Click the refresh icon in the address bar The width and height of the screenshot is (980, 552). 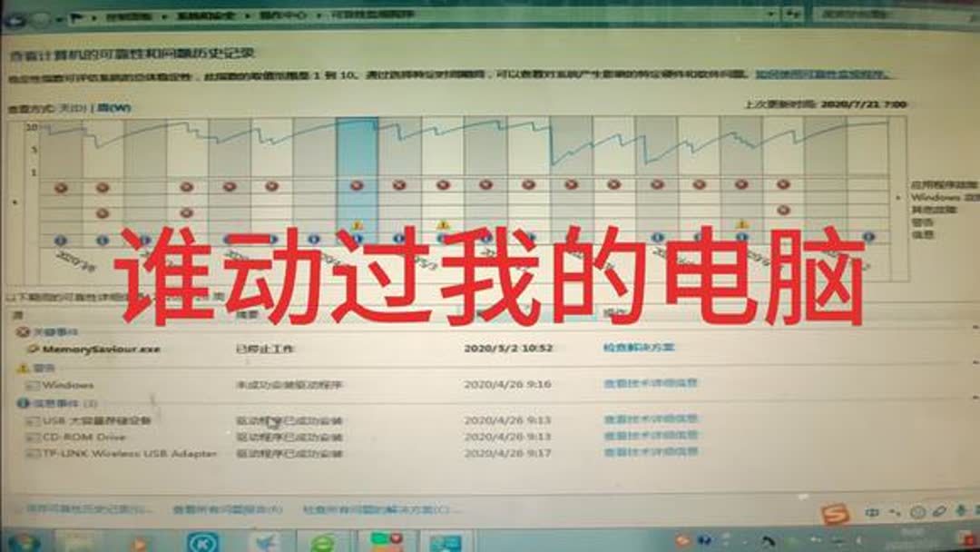(792, 13)
